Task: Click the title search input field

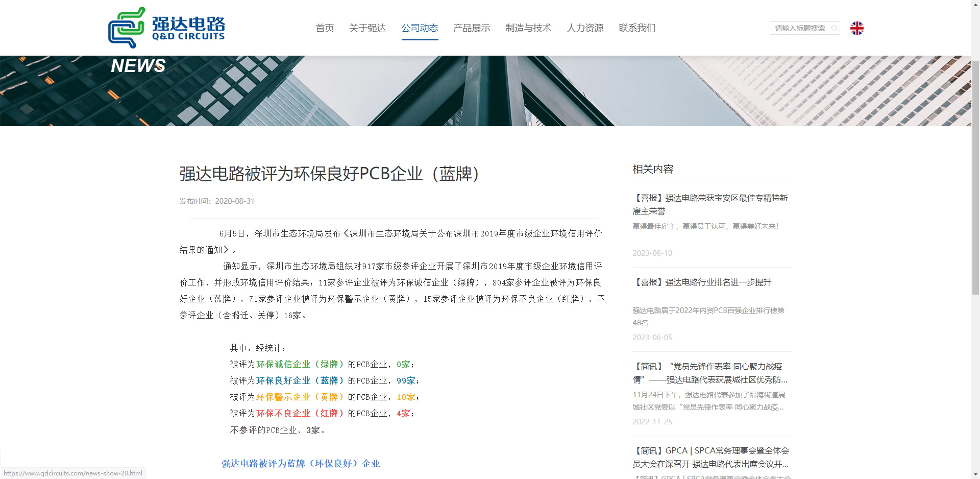Action: [800, 28]
